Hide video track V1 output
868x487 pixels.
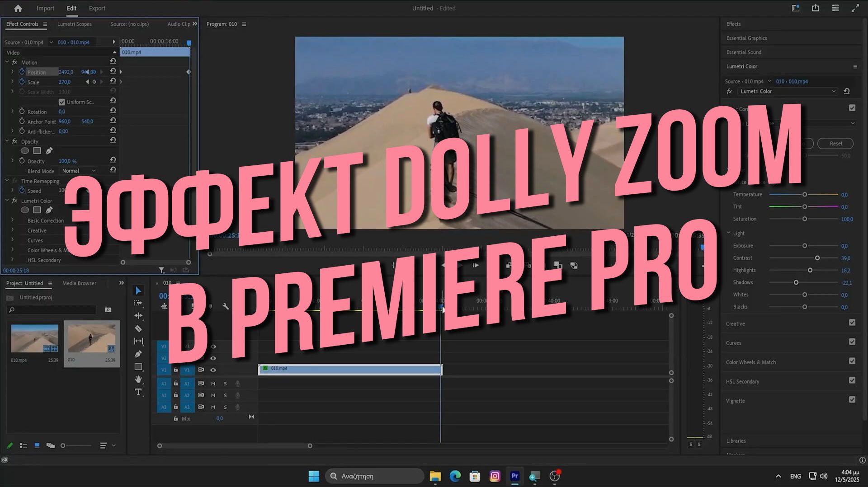pos(213,370)
